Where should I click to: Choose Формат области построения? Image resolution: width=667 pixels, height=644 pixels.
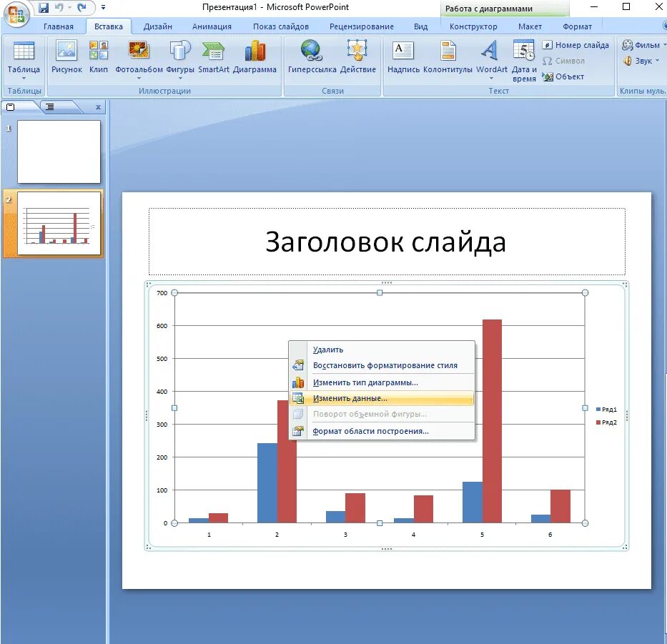(x=382, y=431)
